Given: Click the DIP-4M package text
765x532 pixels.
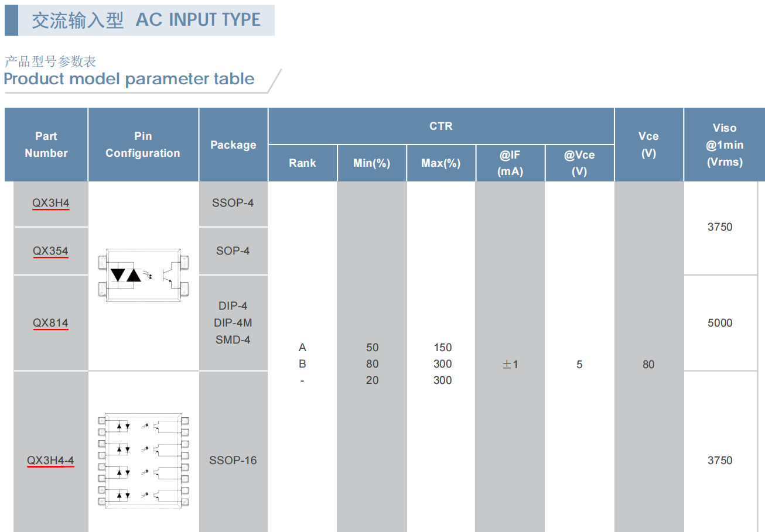Looking at the screenshot, I should pyautogui.click(x=233, y=322).
